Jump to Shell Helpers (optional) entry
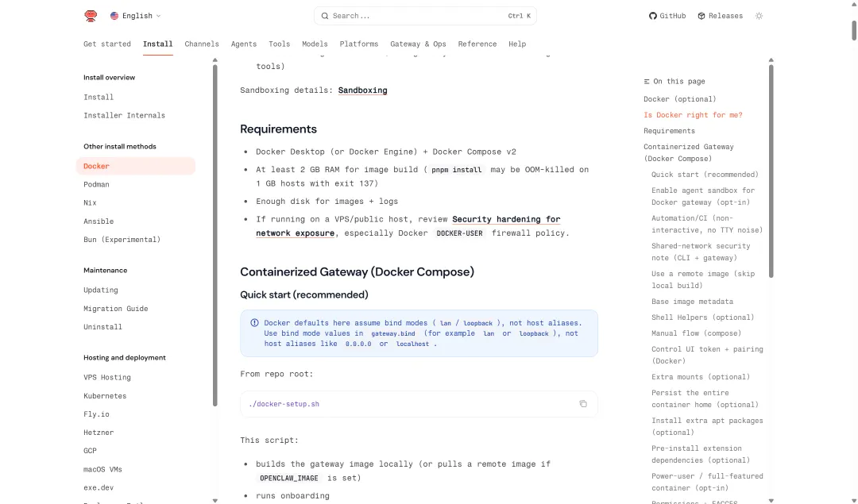The height and width of the screenshot is (504, 858). pyautogui.click(x=702, y=317)
